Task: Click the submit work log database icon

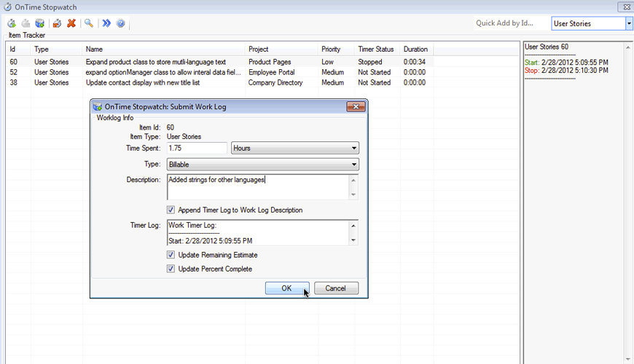Action: point(39,23)
